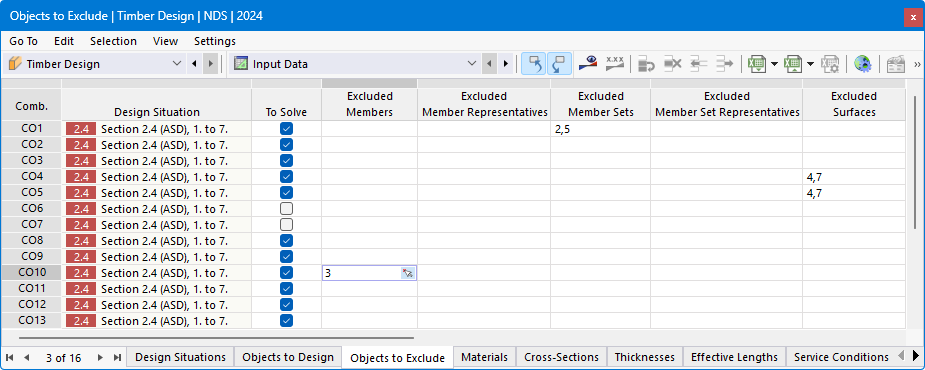The width and height of the screenshot is (925, 370).
Task: Uncheck To Solve for CO8
Action: (x=287, y=240)
